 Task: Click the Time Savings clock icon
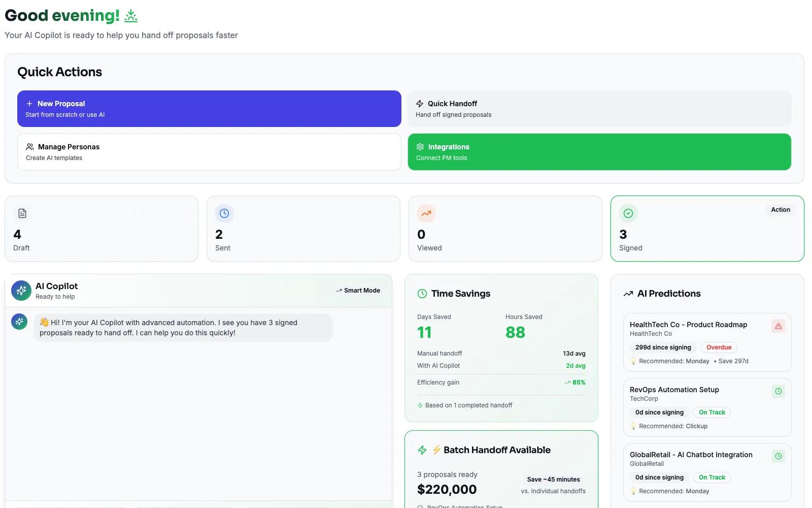422,294
